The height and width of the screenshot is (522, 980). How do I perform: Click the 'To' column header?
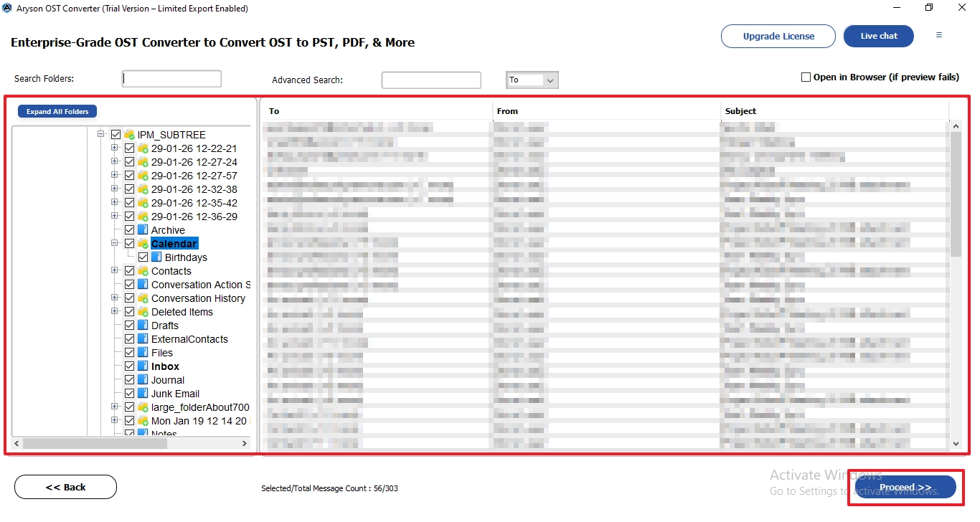[x=377, y=111]
